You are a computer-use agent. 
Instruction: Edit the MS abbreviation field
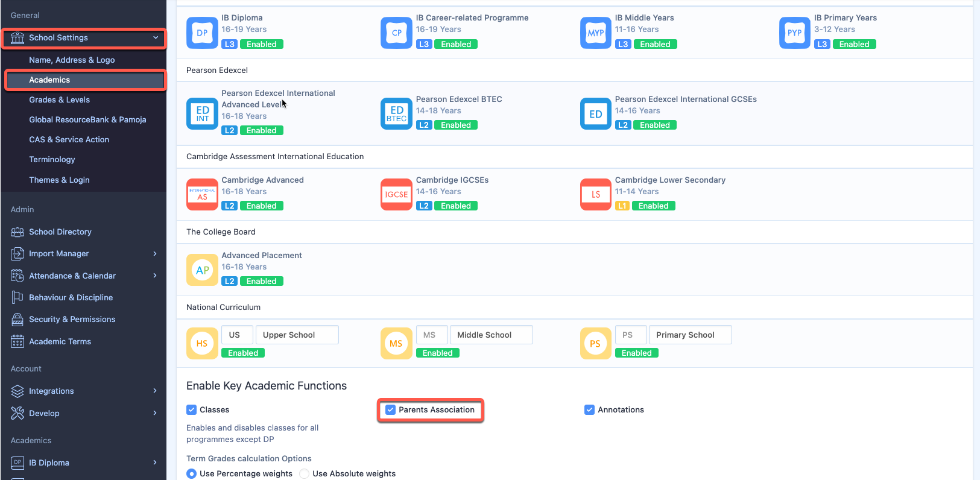pyautogui.click(x=432, y=335)
